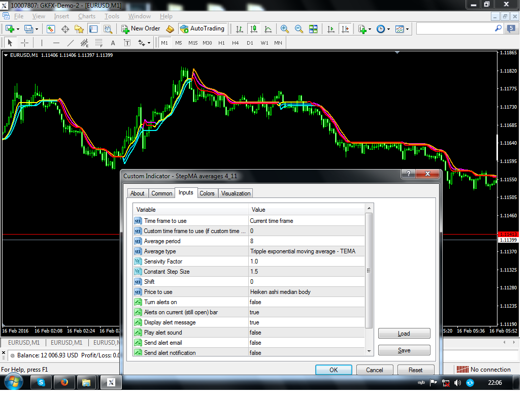Click the New Order button
Viewport: 532px width, 396px height.
click(x=141, y=29)
